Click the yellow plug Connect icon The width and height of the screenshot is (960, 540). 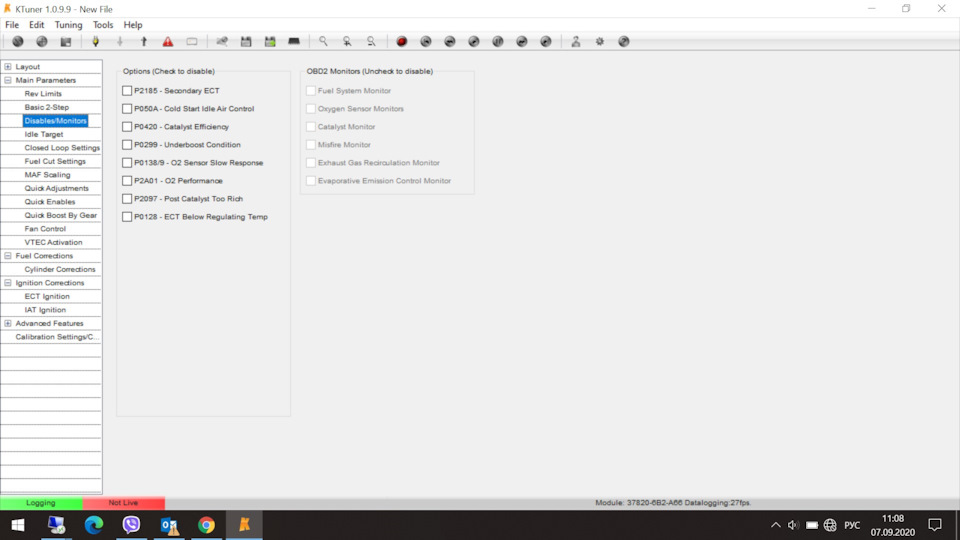click(96, 42)
